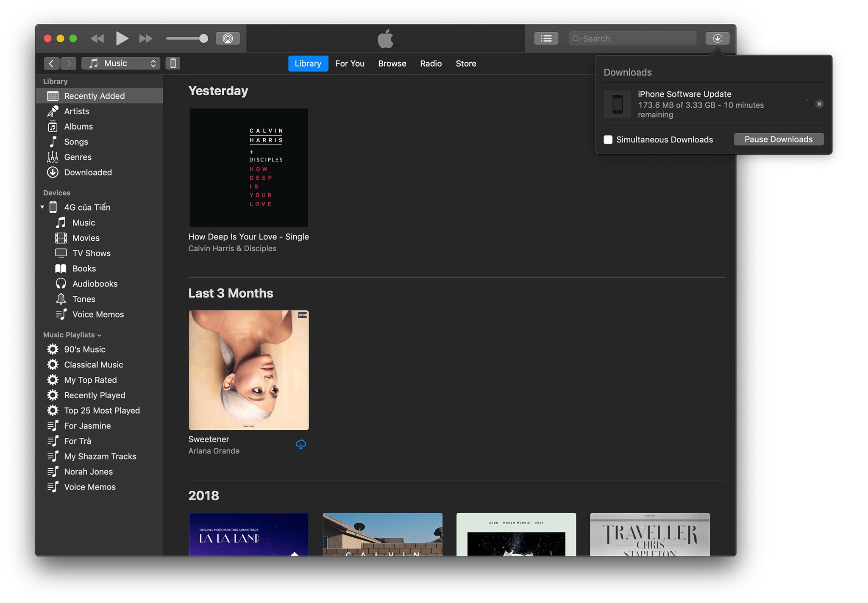Skip forward with fast-forward icon
Screen dimensions: 868x603
[x=145, y=39]
